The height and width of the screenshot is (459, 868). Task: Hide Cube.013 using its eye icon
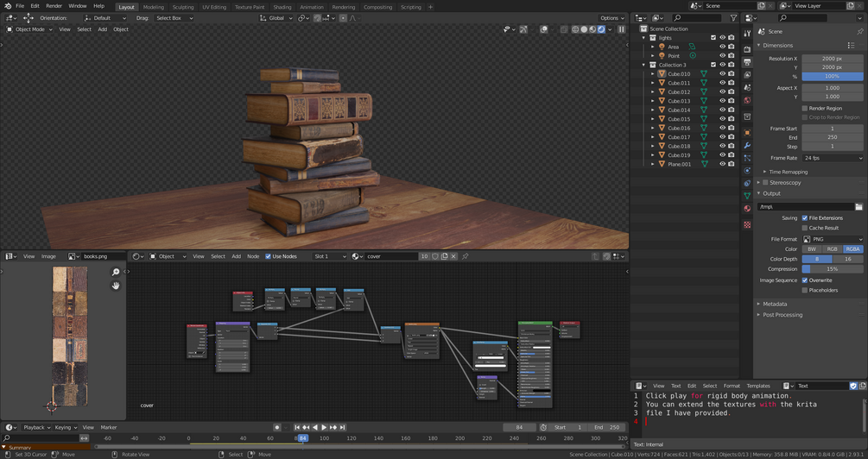722,101
